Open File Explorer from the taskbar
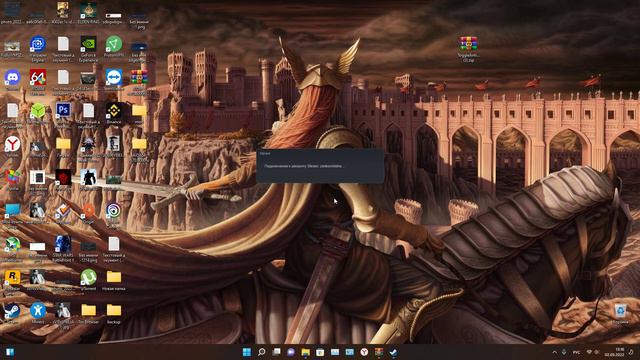 (305, 352)
